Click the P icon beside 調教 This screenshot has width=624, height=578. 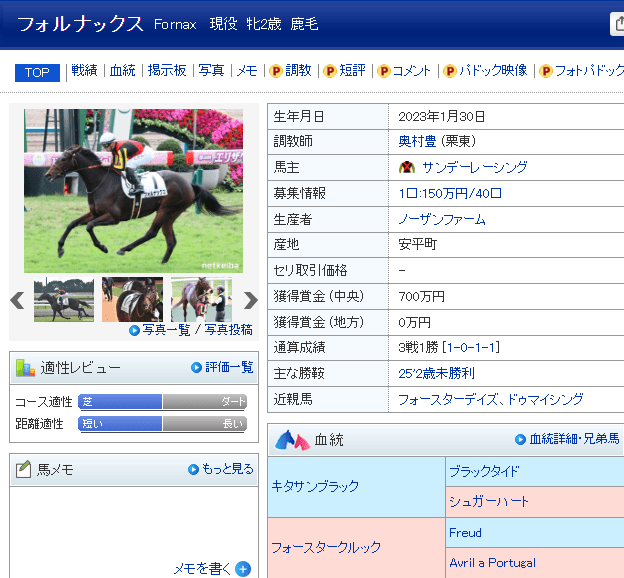276,71
